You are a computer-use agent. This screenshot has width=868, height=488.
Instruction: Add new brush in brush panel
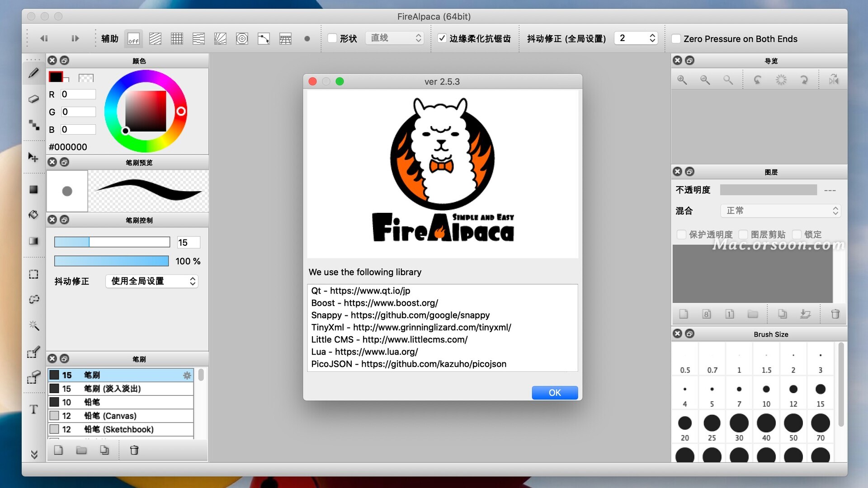pyautogui.click(x=58, y=450)
